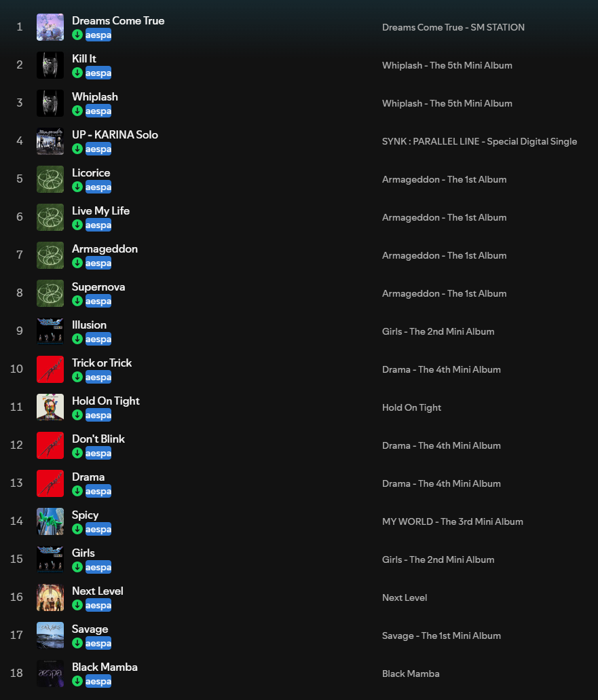Open the Dreams Come True - SM STATION album link
This screenshot has height=700, width=598.
[453, 27]
